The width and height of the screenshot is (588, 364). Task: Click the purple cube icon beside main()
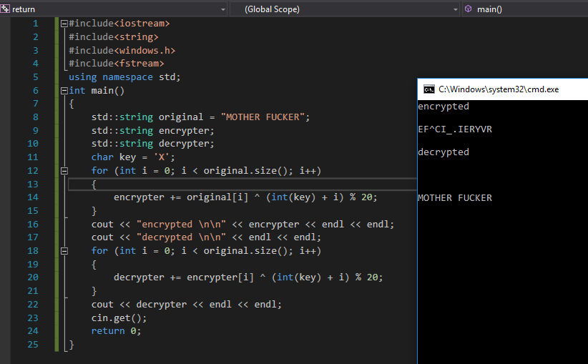coord(468,9)
